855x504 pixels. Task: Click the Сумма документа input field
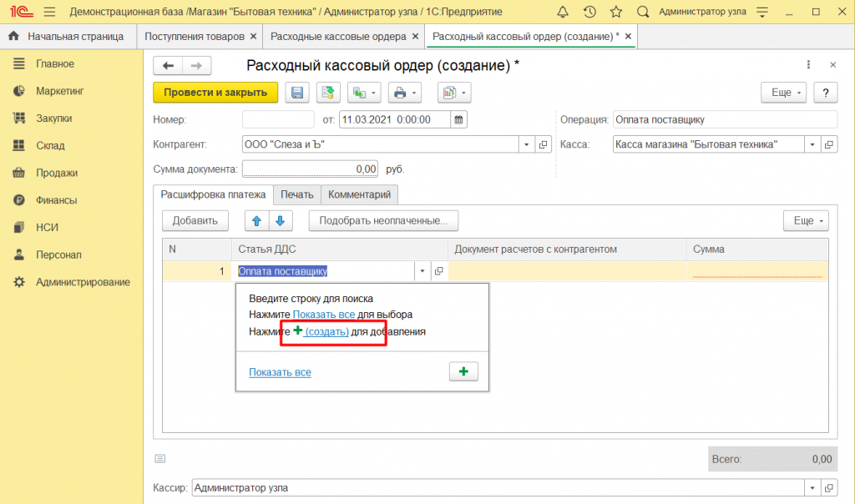[x=310, y=169]
